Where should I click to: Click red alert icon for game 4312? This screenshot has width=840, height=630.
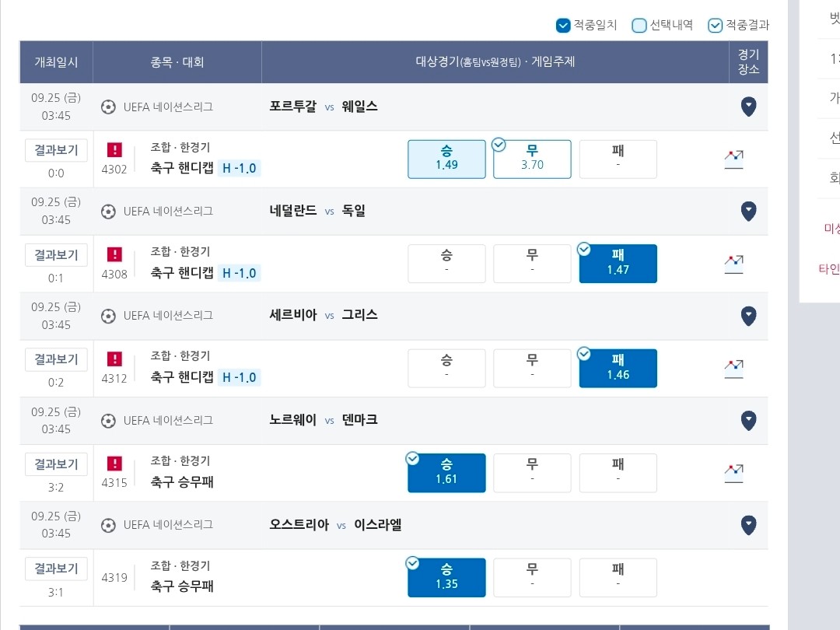coord(114,359)
